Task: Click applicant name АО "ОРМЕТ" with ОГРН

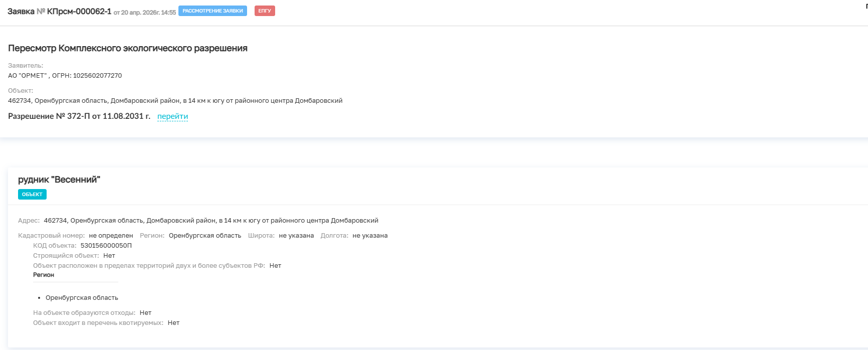Action: pyautogui.click(x=65, y=76)
